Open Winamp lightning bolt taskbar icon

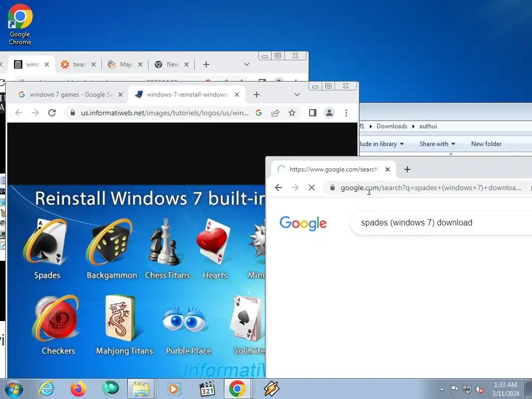tap(271, 389)
